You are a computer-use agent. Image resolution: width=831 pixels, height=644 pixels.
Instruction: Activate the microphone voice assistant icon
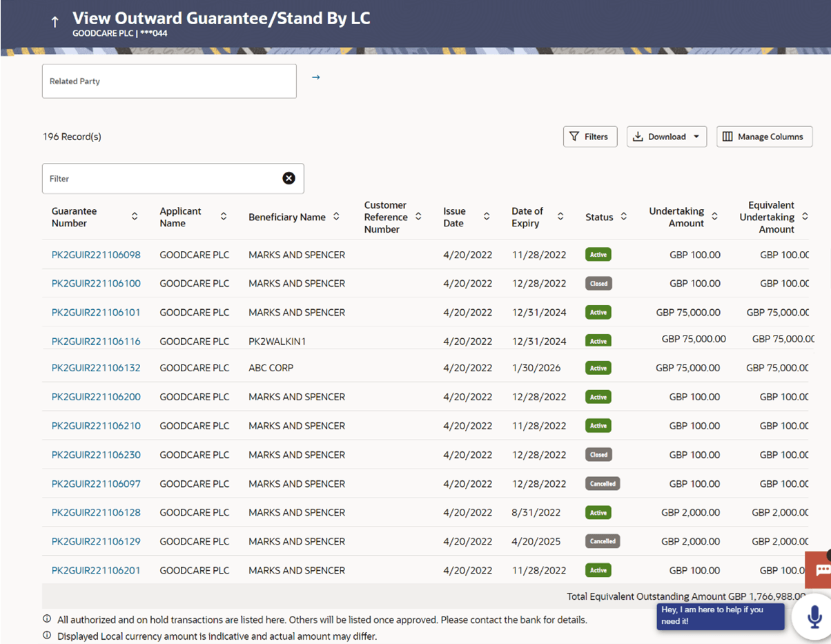pyautogui.click(x=814, y=616)
